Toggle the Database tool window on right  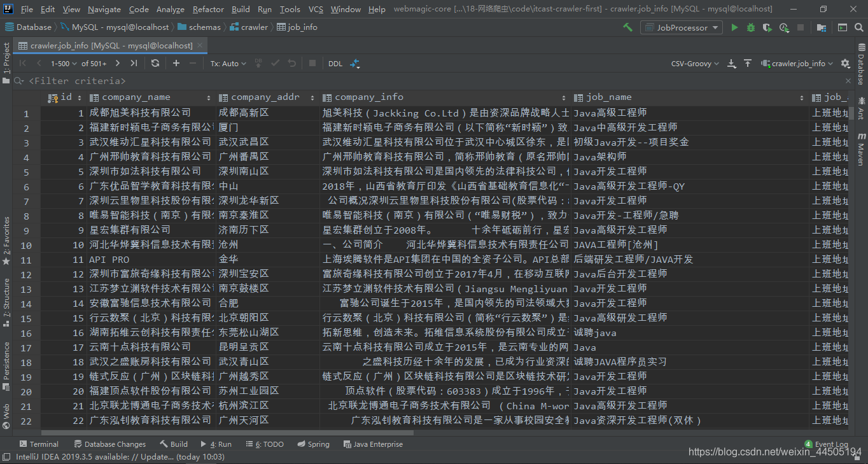[x=860, y=64]
